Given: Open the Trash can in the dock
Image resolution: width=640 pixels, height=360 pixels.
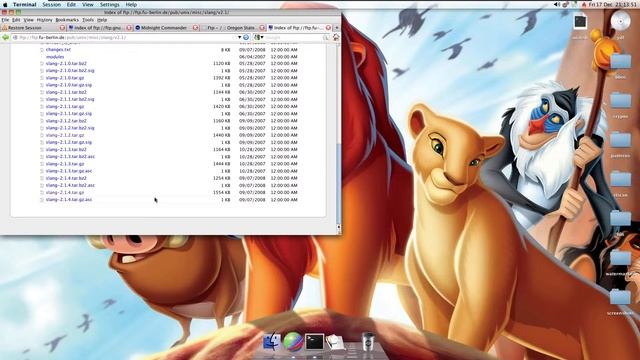Looking at the screenshot, I should [368, 341].
